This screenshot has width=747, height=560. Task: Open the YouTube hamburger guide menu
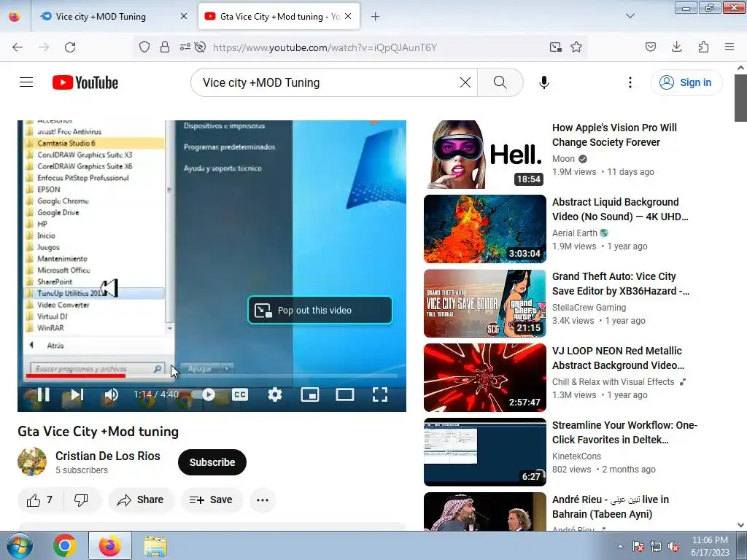[26, 82]
